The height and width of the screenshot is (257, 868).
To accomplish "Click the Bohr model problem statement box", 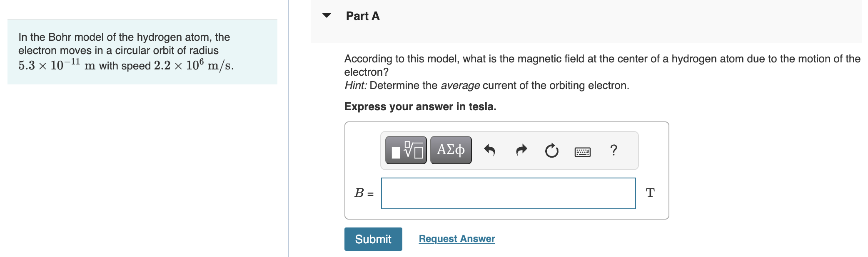I will [x=142, y=52].
